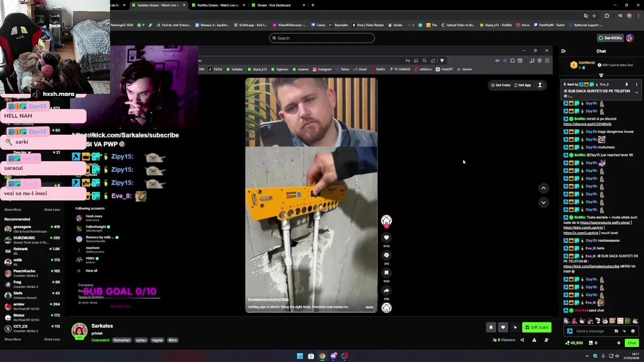This screenshot has width=644, height=362.
Task: Open Windows Start button
Action: tap(300, 356)
